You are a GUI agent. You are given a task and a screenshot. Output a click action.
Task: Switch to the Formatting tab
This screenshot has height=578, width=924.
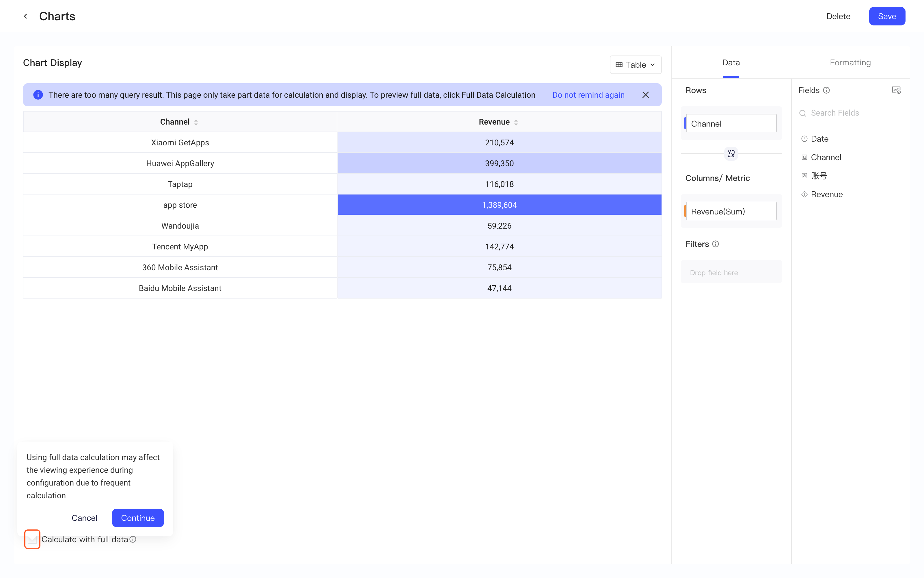(850, 63)
